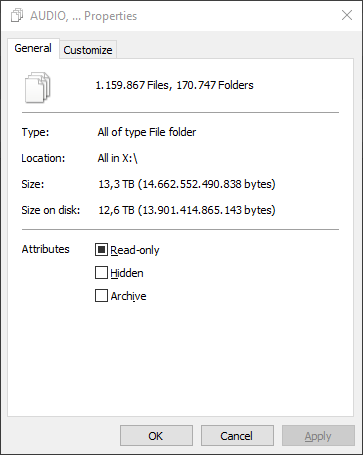Click the multiple-files icon in the title bar

click(x=17, y=15)
